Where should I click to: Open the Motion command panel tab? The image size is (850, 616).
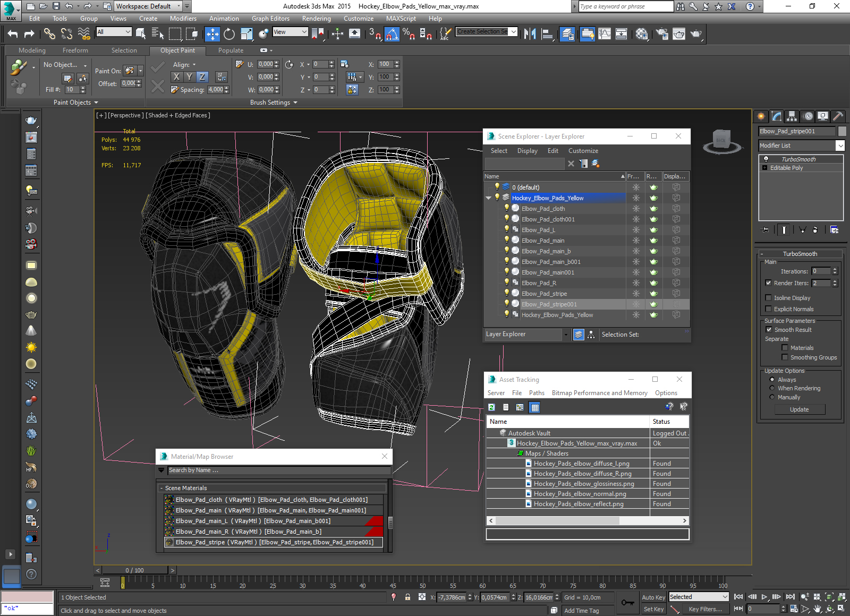pos(807,116)
